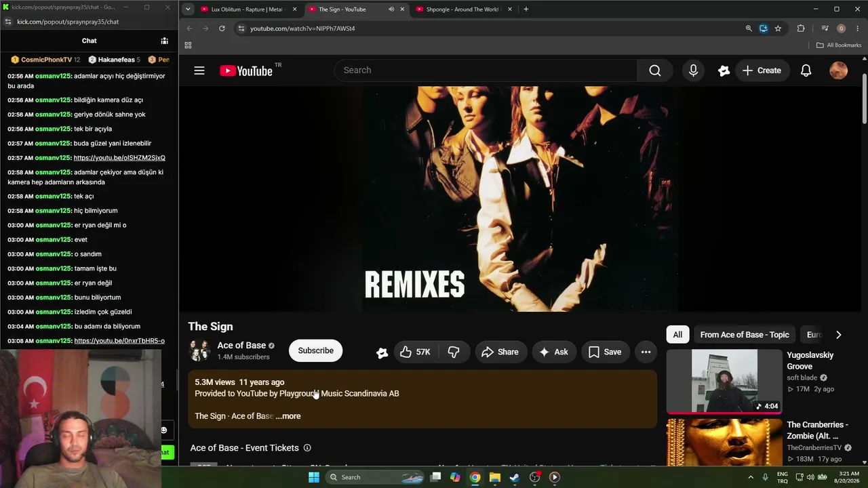Mute the tab audio on The Sign tab
868x488 pixels.
[x=391, y=9]
